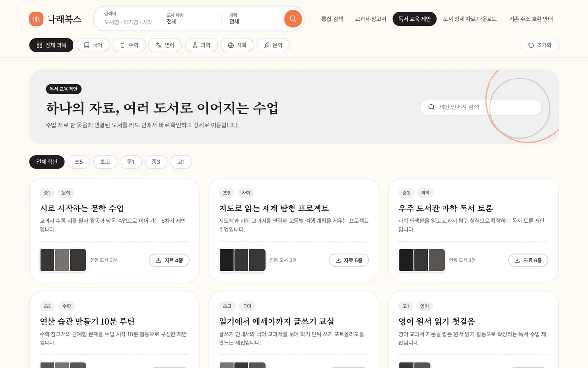Open 연산 습관 만들기 10분 루틴 title

click(x=87, y=321)
